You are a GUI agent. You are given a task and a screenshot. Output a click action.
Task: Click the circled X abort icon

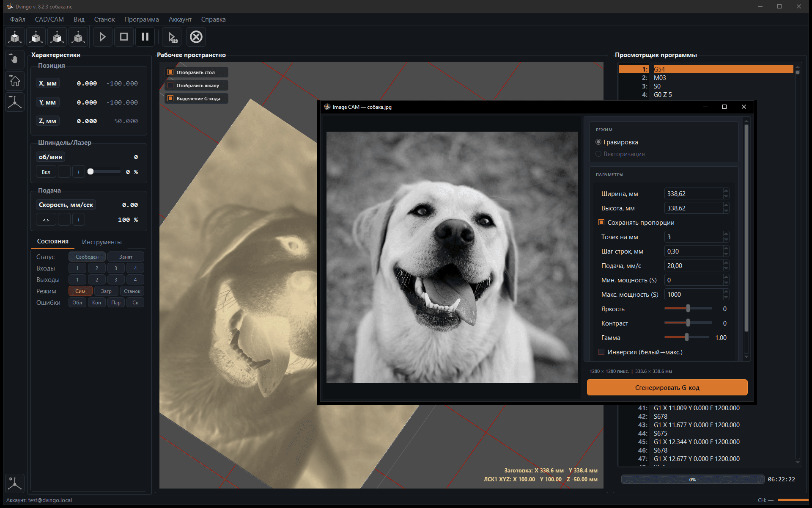tap(196, 37)
